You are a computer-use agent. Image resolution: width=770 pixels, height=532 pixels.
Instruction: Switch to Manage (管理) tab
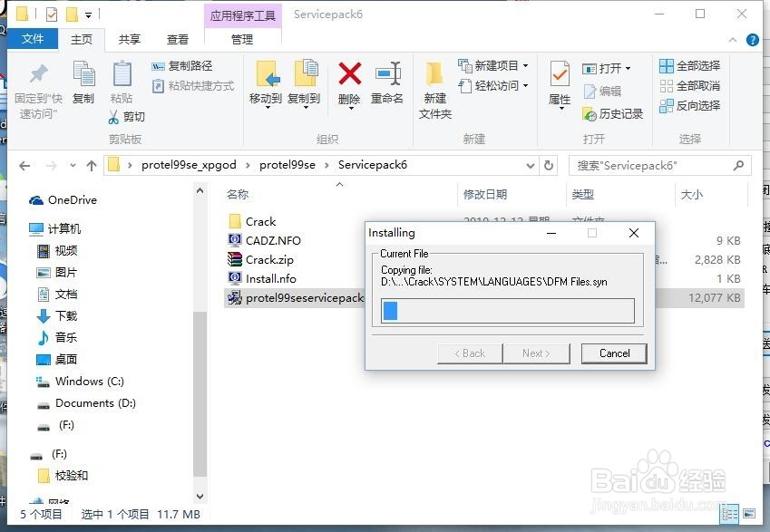tap(242, 40)
